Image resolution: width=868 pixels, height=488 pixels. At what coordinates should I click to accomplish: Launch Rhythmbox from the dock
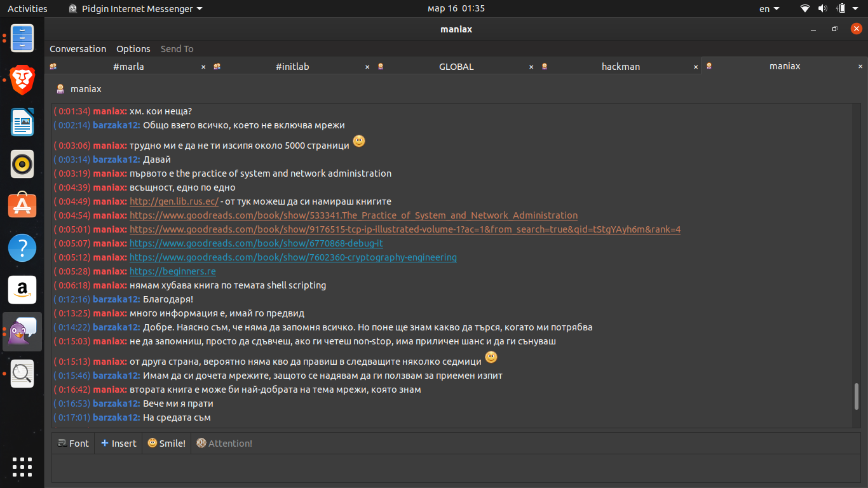tap(22, 164)
